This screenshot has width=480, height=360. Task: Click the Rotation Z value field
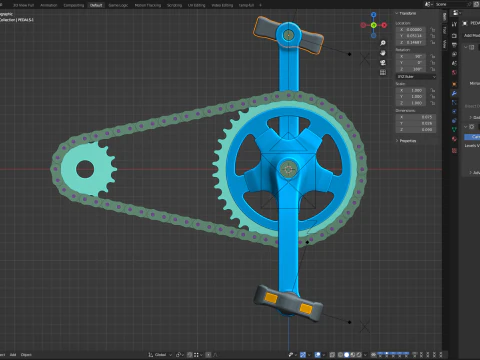pos(412,69)
